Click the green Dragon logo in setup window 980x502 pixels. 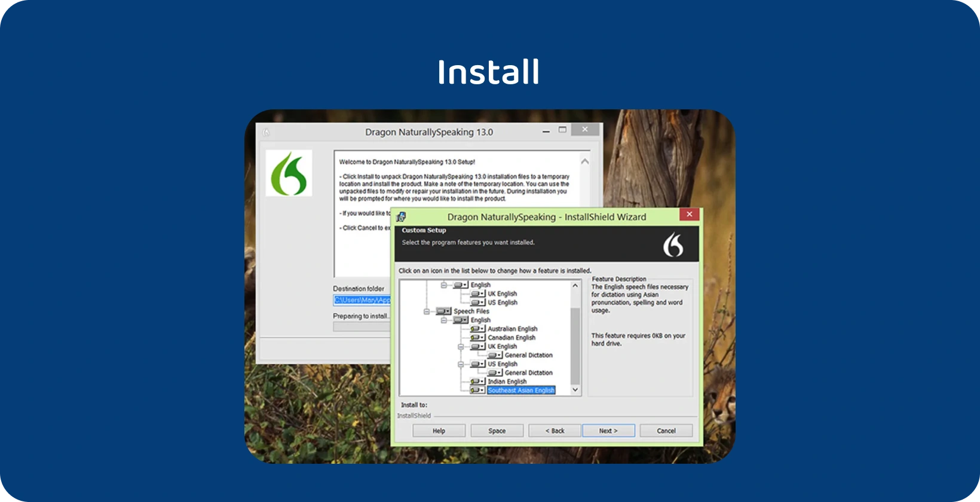(289, 173)
